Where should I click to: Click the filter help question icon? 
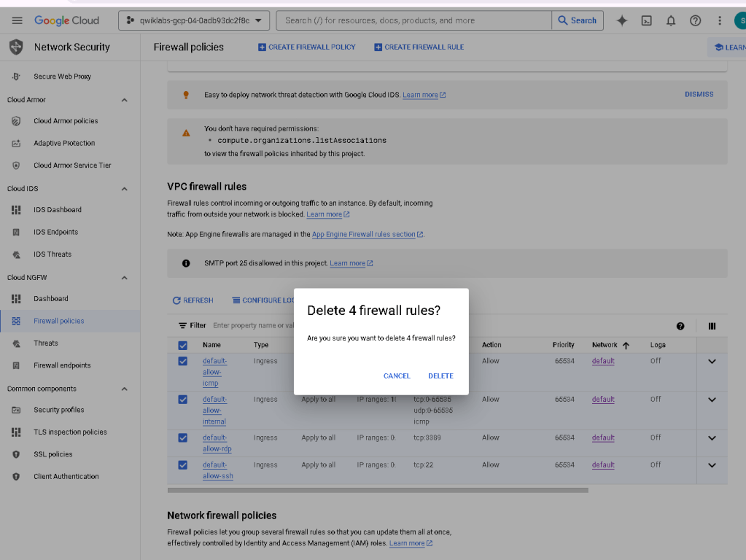pyautogui.click(x=680, y=326)
